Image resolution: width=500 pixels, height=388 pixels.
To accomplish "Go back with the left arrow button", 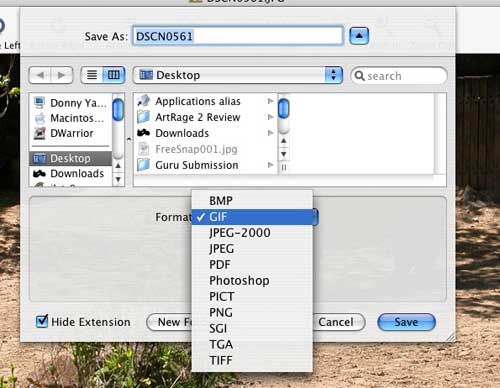I will 40,75.
